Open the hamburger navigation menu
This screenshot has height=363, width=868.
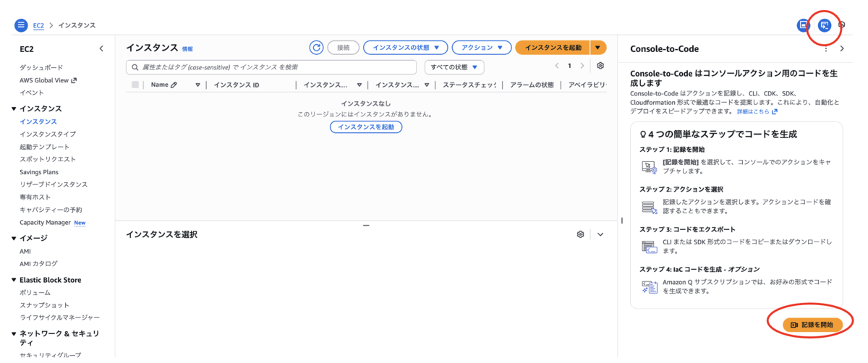[21, 25]
